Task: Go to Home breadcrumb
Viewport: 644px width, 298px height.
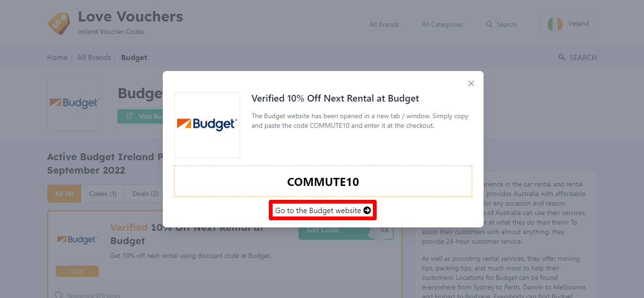Action: click(57, 58)
